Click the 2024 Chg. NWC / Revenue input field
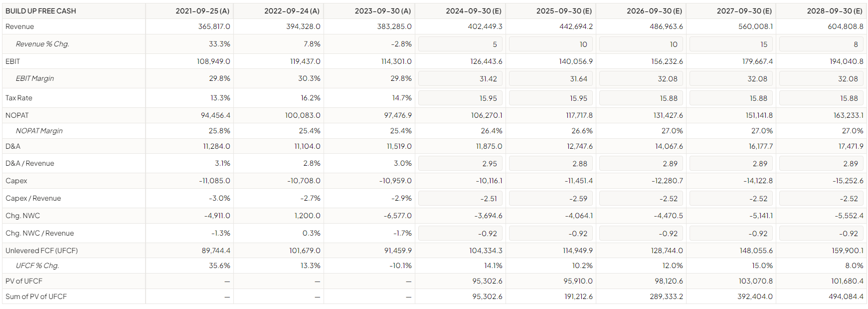Image resolution: width=868 pixels, height=309 pixels. coord(460,234)
